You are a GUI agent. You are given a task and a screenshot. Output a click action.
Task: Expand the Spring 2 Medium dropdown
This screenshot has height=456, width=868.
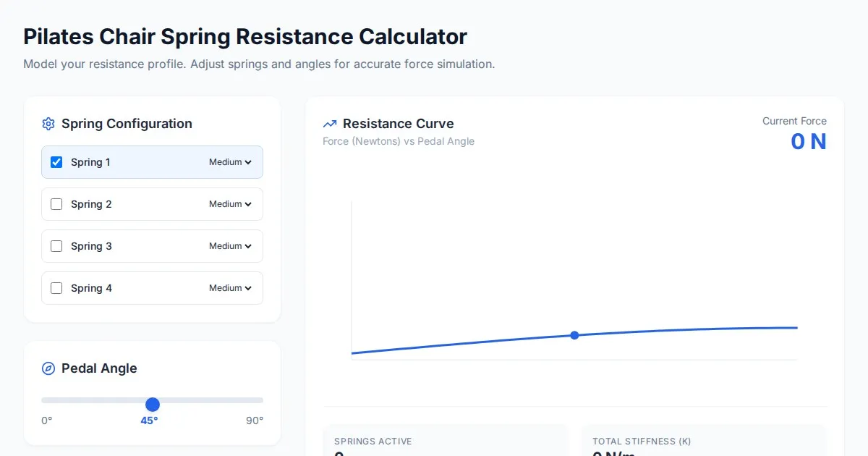[230, 204]
